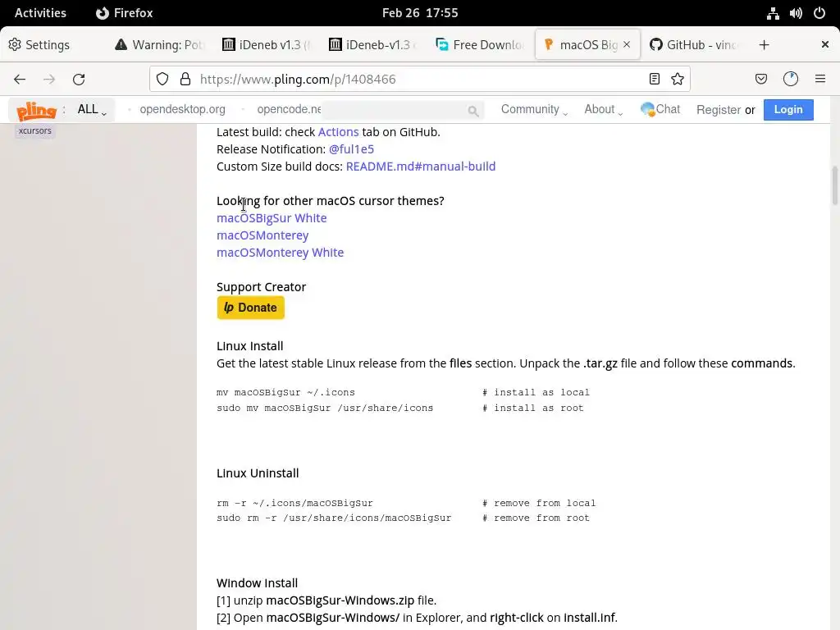Image resolution: width=840 pixels, height=630 pixels.
Task: Click the 'Linux Uninstall' heading
Action: [x=258, y=473]
